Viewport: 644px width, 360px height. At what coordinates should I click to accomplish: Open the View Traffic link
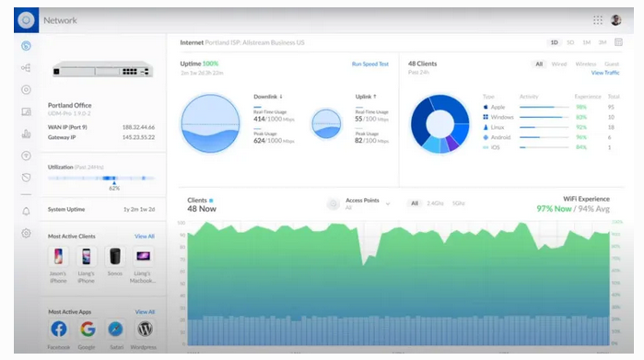(x=605, y=73)
